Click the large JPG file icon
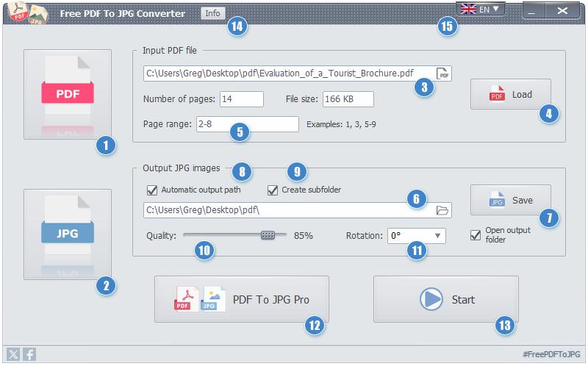 (x=68, y=234)
